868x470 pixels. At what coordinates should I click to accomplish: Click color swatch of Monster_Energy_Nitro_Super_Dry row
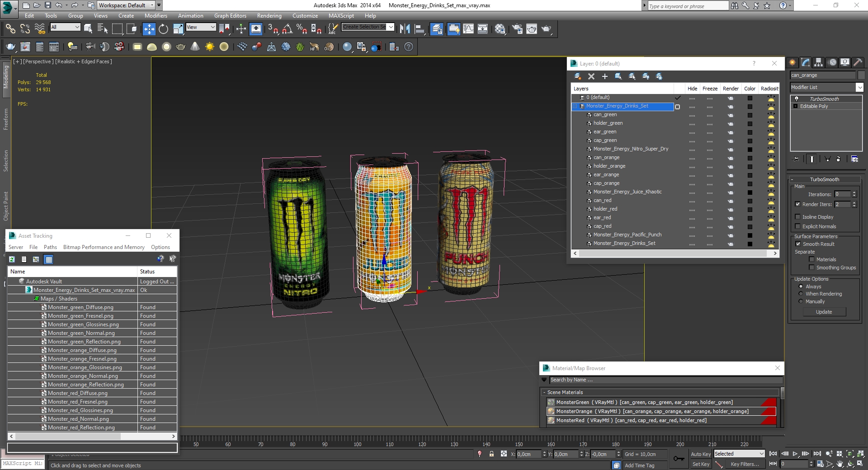[x=750, y=150]
